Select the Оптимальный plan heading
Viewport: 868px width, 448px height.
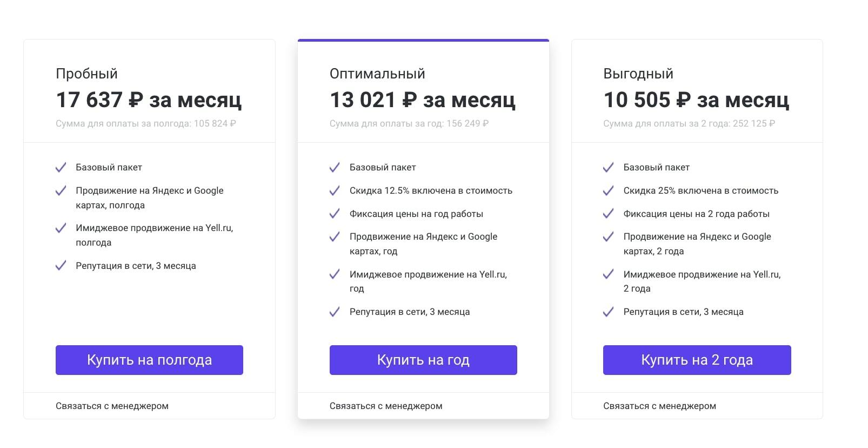(377, 74)
